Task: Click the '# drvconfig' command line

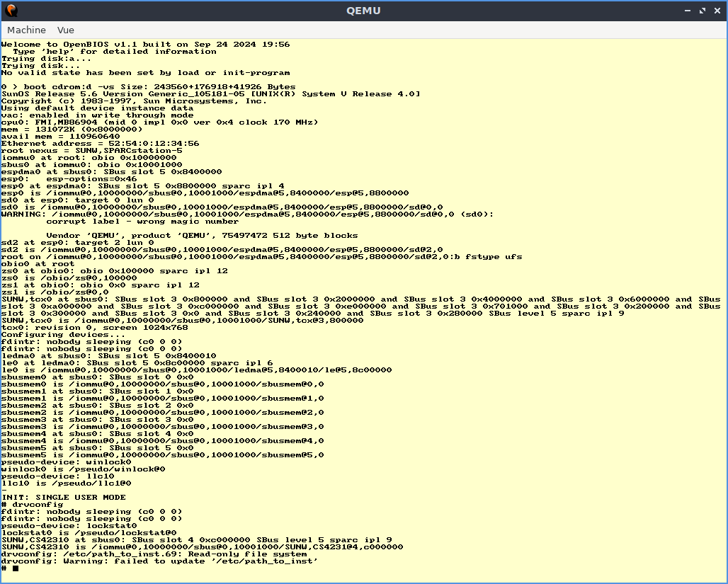Action: click(32, 505)
